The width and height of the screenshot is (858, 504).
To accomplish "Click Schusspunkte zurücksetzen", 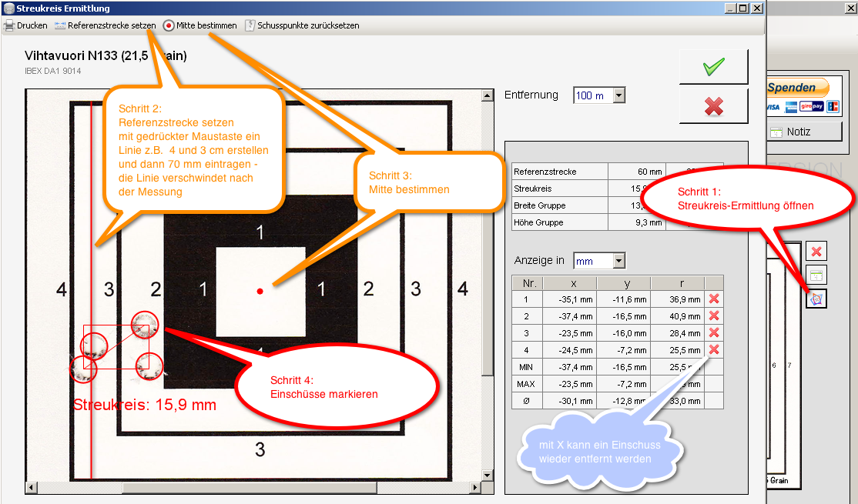I will [x=302, y=25].
